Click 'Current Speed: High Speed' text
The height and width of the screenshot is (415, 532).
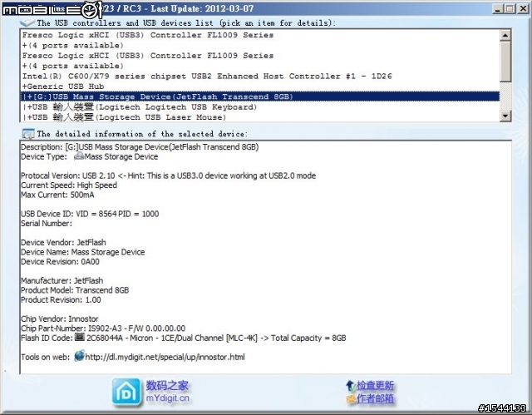[x=69, y=185]
